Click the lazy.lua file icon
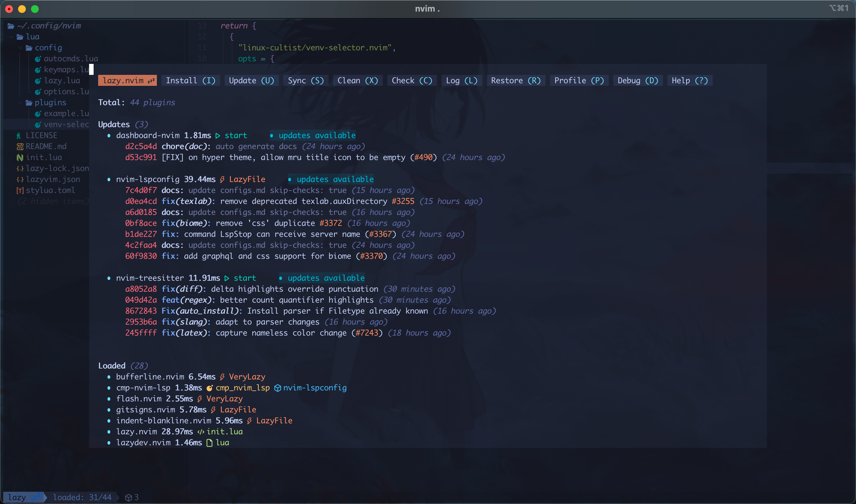Screen dimensions: 856x504 pyautogui.click(x=38, y=81)
